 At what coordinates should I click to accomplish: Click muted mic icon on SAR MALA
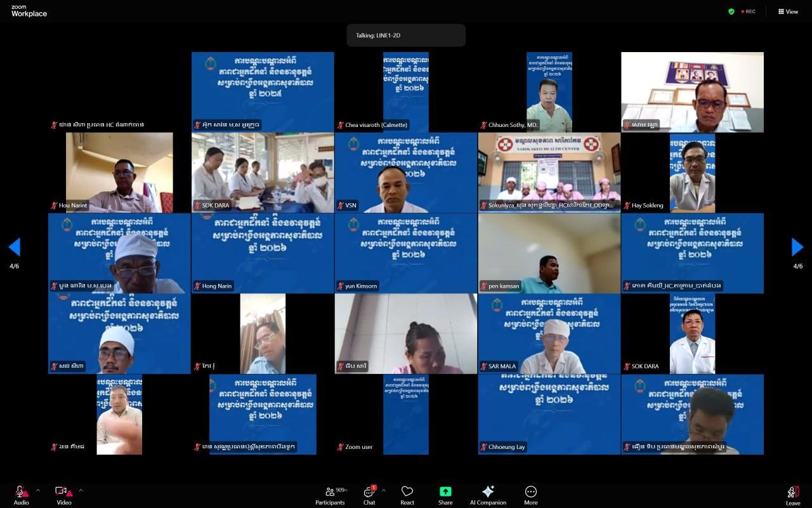pyautogui.click(x=484, y=366)
